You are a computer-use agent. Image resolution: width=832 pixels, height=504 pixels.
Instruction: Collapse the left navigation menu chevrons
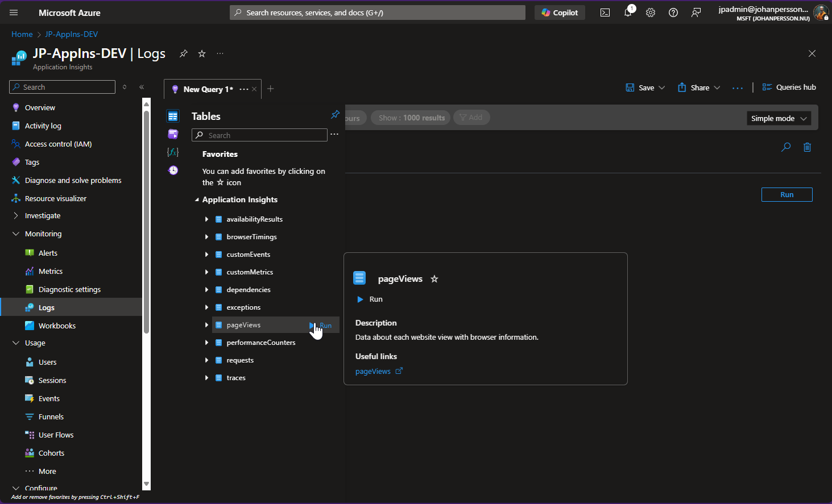pos(142,87)
